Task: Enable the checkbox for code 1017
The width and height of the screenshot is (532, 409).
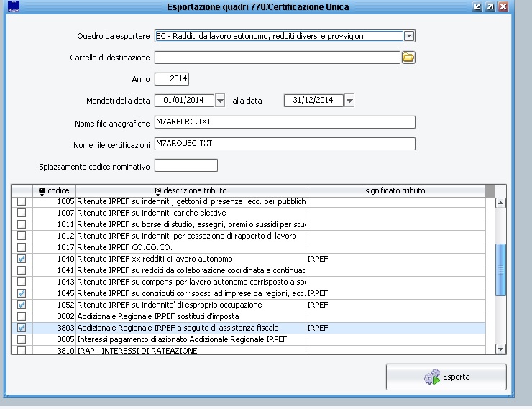Action: point(22,247)
